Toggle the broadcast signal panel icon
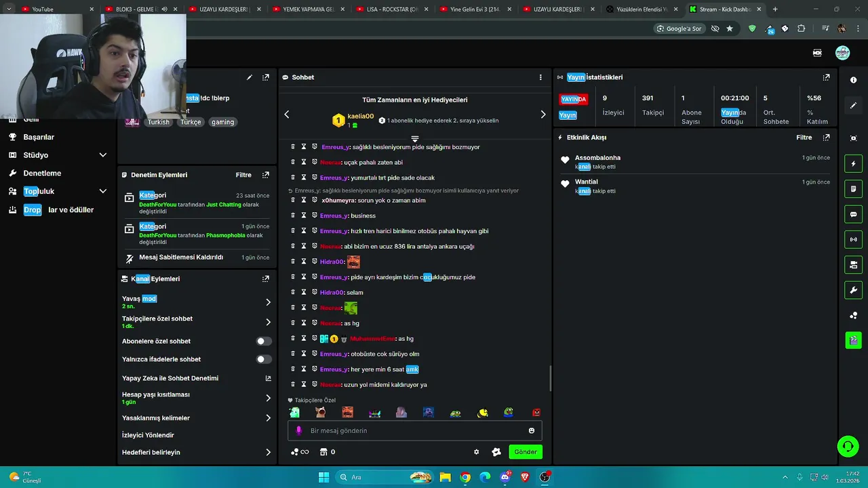 pyautogui.click(x=853, y=239)
